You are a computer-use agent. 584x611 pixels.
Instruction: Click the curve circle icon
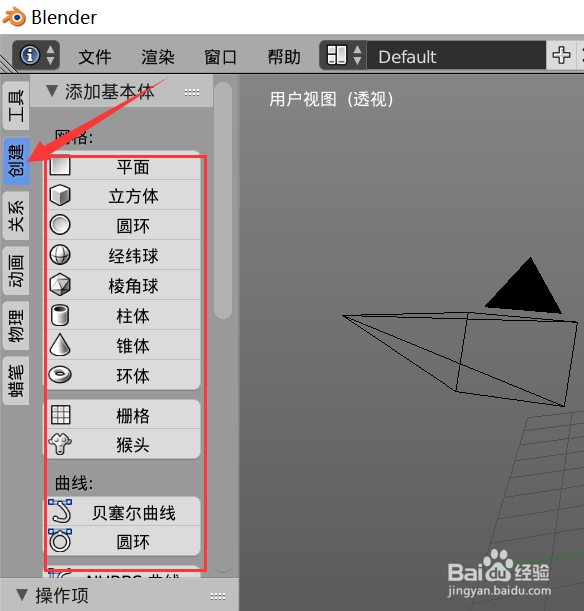click(60, 541)
